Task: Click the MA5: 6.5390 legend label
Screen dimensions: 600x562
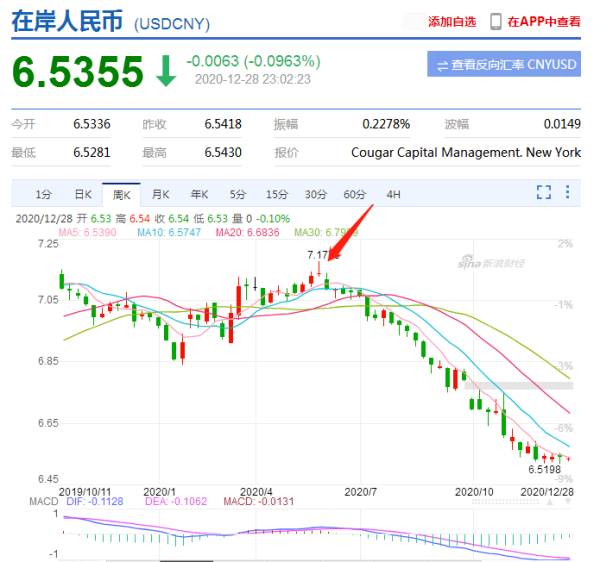Action: click(87, 232)
